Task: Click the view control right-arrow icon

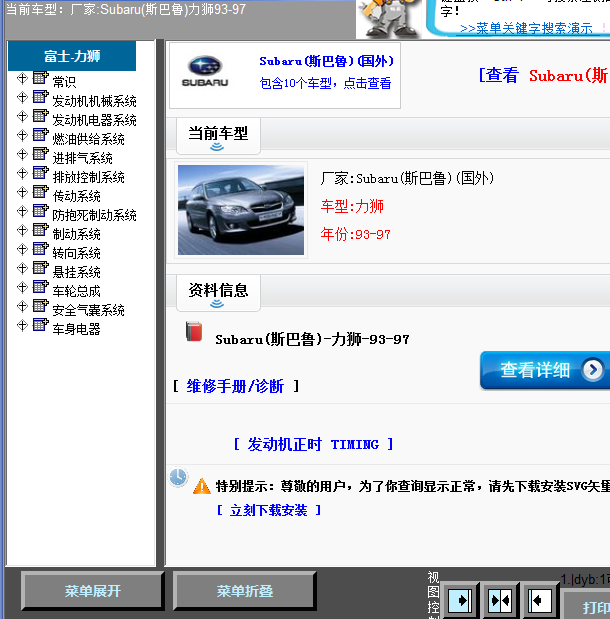Action: pyautogui.click(x=460, y=600)
